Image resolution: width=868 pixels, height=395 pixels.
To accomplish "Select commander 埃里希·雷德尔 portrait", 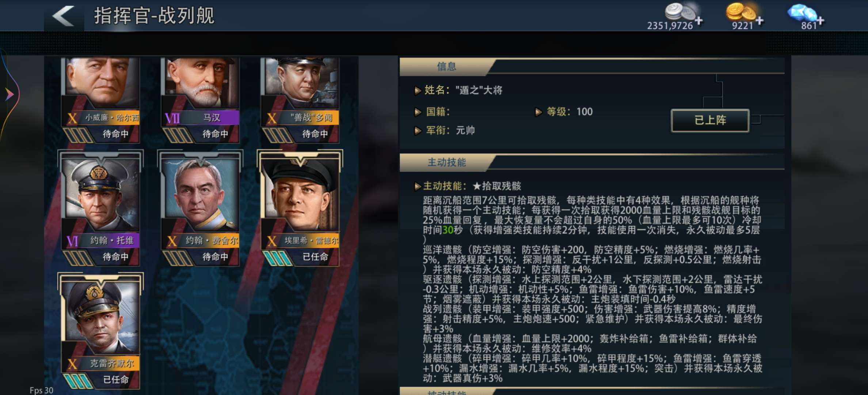I will click(300, 208).
